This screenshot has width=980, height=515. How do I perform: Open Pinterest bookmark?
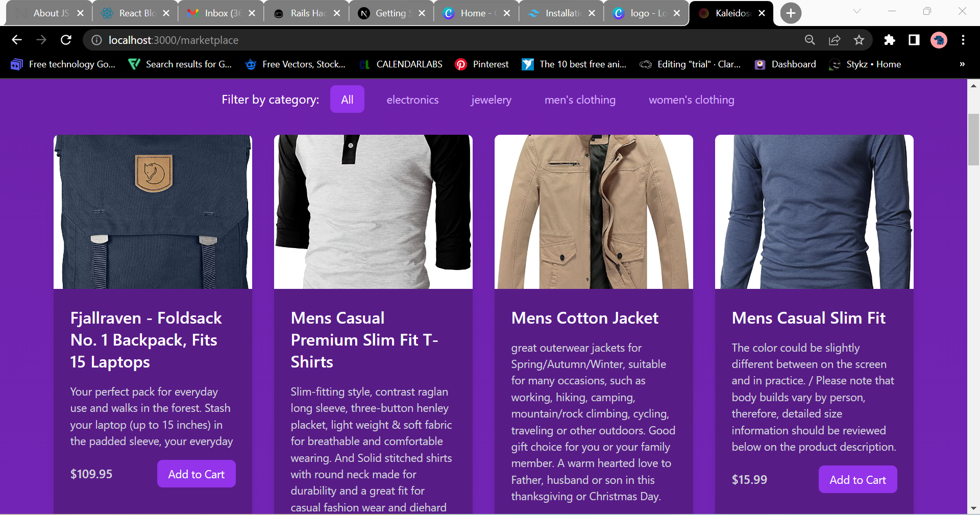click(x=482, y=64)
